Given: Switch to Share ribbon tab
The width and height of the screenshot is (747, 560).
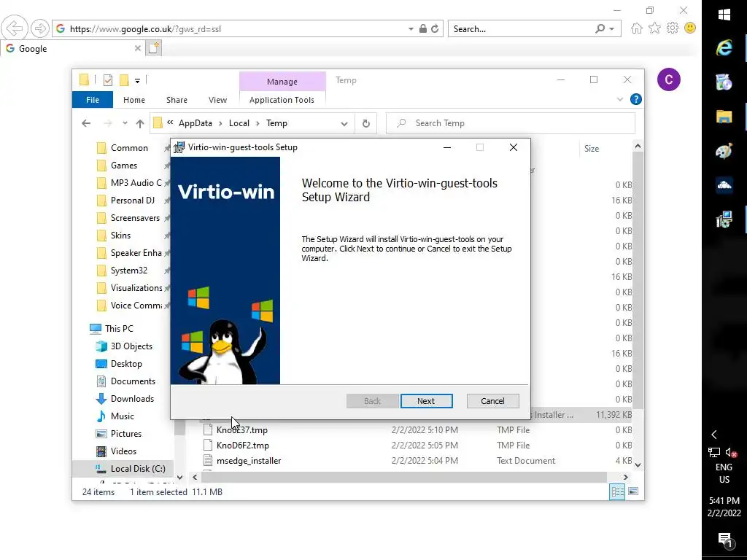Looking at the screenshot, I should tap(177, 100).
